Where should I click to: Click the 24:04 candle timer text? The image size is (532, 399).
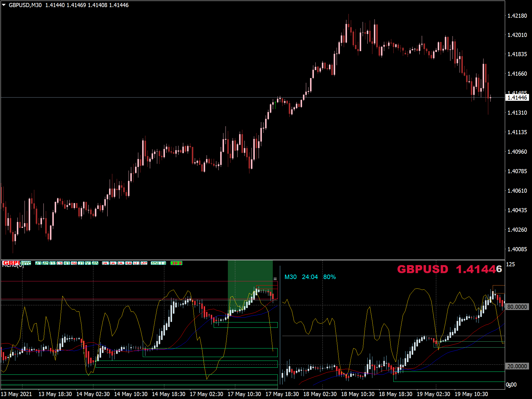[310, 277]
